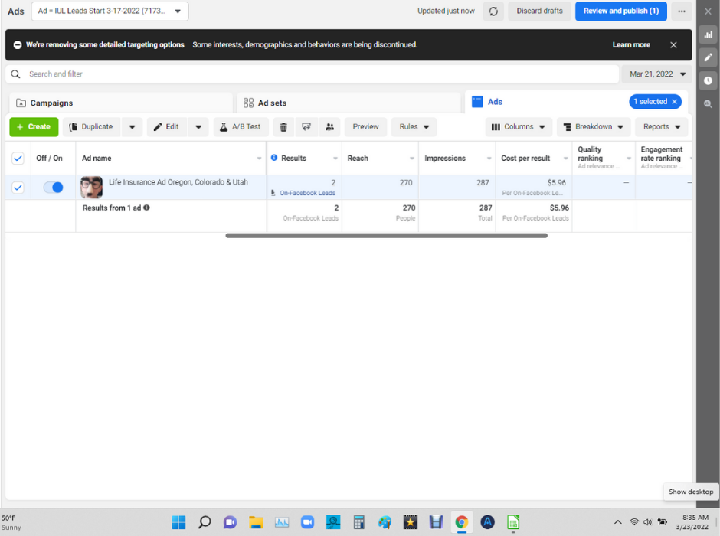Open the Mar 21, 2022 date range dropdown

click(x=656, y=74)
